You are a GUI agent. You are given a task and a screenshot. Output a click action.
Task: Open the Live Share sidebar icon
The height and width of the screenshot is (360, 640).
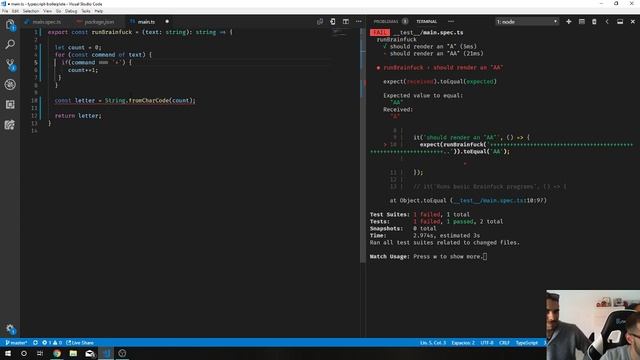(x=10, y=124)
